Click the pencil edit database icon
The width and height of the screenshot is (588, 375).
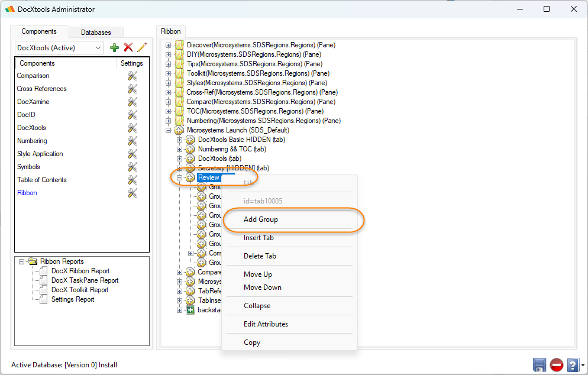point(142,47)
